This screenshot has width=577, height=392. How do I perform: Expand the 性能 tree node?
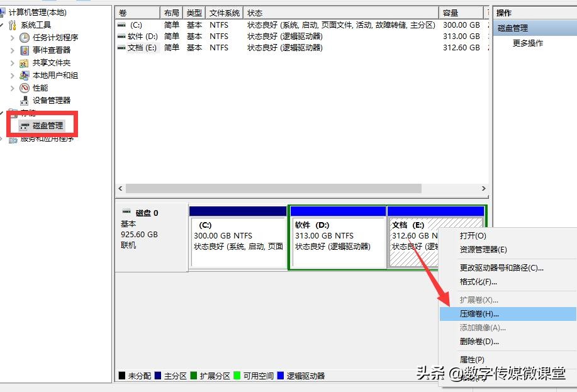pyautogui.click(x=11, y=87)
